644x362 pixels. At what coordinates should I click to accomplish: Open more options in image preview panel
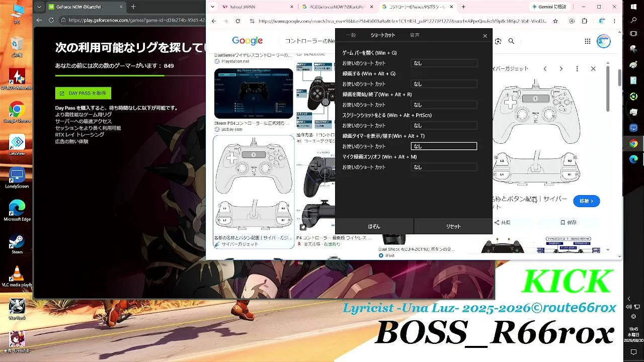tap(577, 68)
